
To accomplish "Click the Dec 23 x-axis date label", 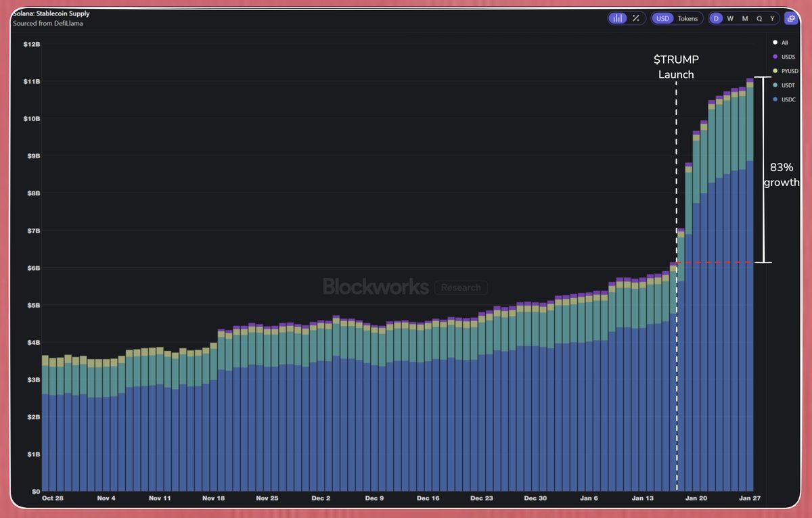I will (482, 498).
